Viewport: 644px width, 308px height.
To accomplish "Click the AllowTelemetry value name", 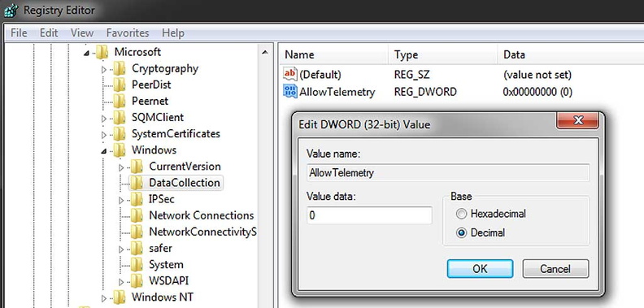I will (337, 92).
